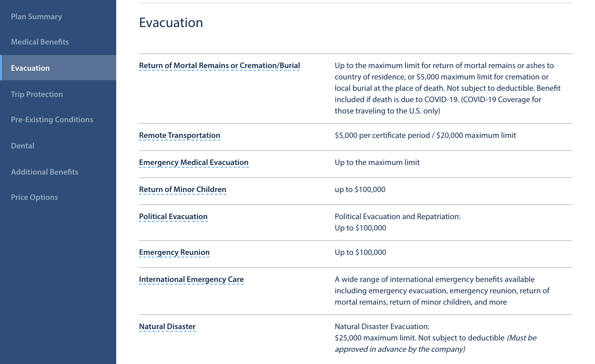Click Return of Minor Children term
Viewport: 595px width, 364px height.
click(x=183, y=190)
